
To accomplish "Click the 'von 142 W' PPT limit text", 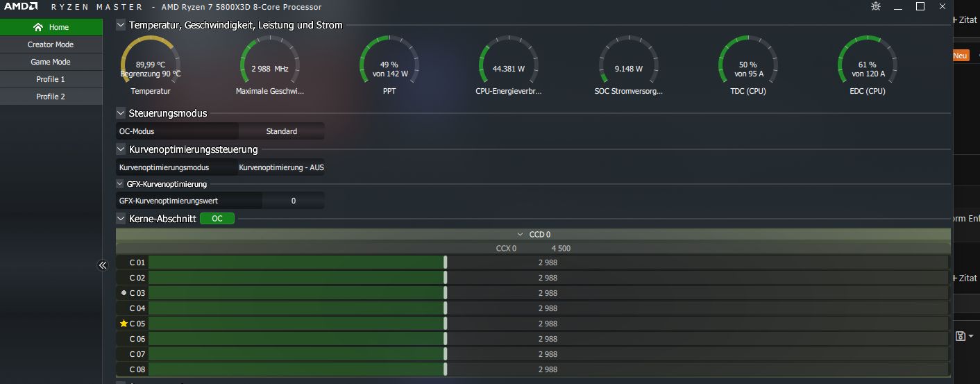I will point(390,74).
